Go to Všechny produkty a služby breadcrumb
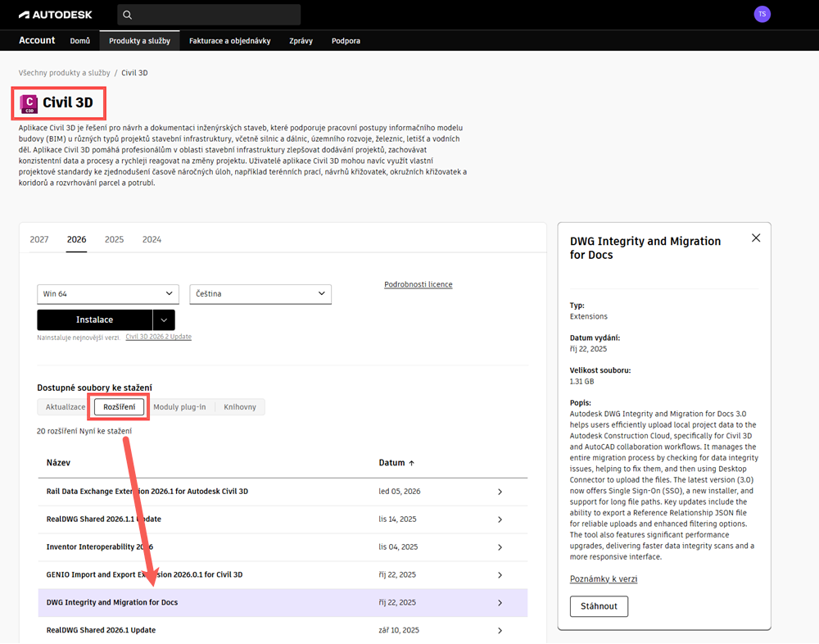 (64, 73)
